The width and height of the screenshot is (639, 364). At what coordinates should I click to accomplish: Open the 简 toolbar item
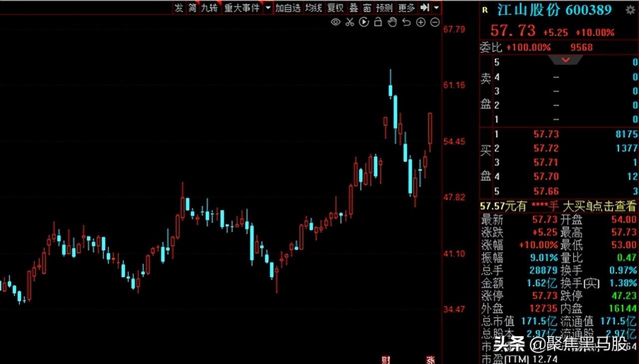tap(192, 7)
